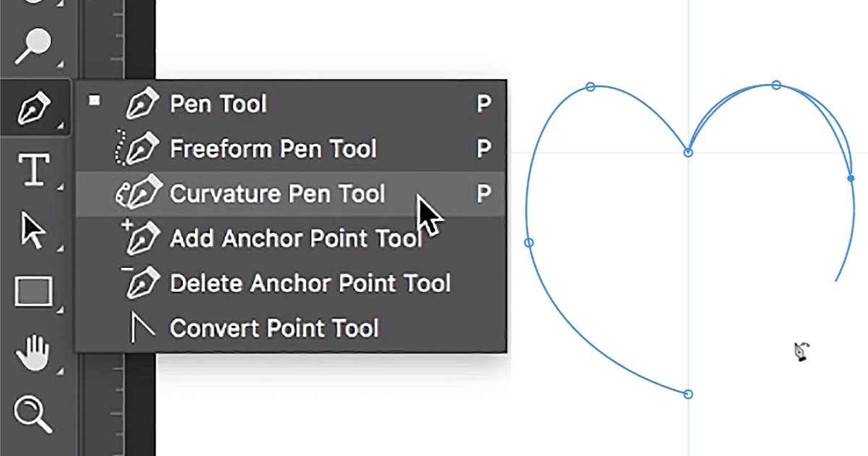Select the Path Selection arrow tool
This screenshot has width=868, height=456.
(34, 232)
